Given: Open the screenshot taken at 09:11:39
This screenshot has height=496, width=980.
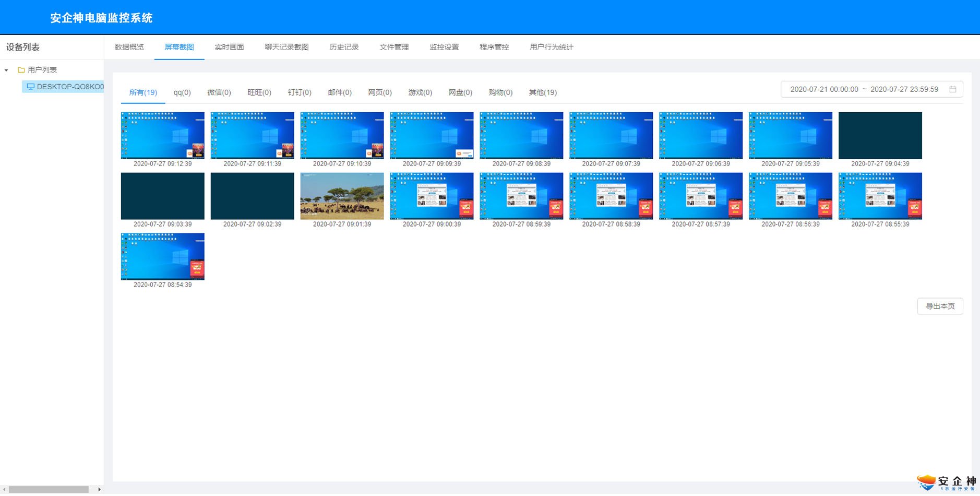Looking at the screenshot, I should [253, 135].
